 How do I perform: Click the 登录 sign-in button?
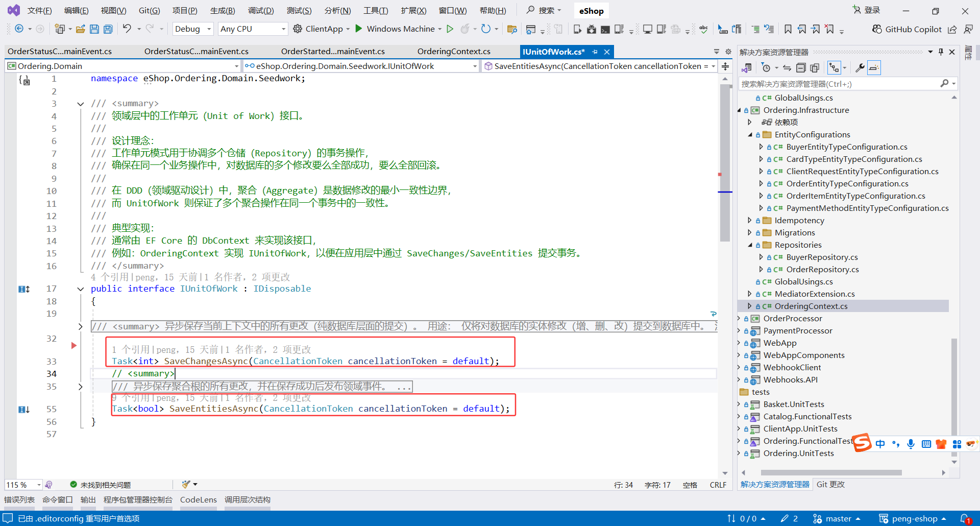point(866,10)
